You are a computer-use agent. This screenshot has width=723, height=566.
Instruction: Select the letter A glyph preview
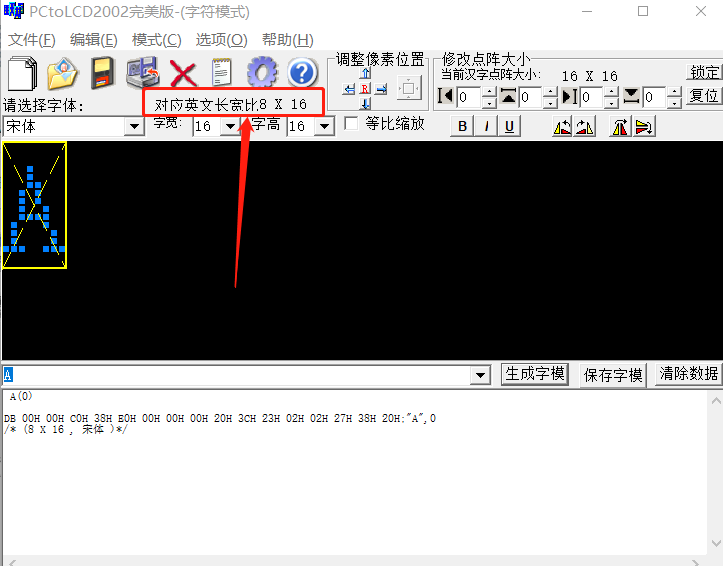(x=35, y=205)
